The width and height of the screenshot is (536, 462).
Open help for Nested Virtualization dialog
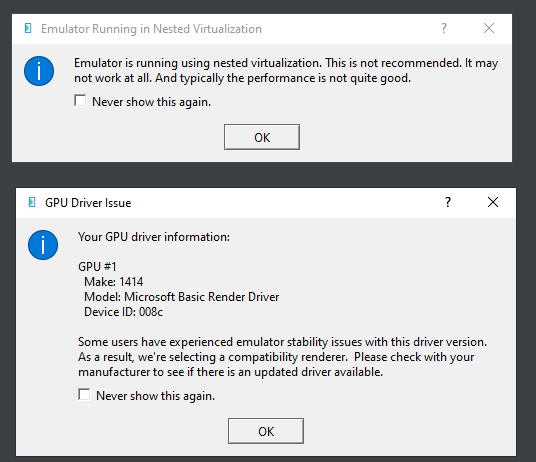(x=444, y=28)
